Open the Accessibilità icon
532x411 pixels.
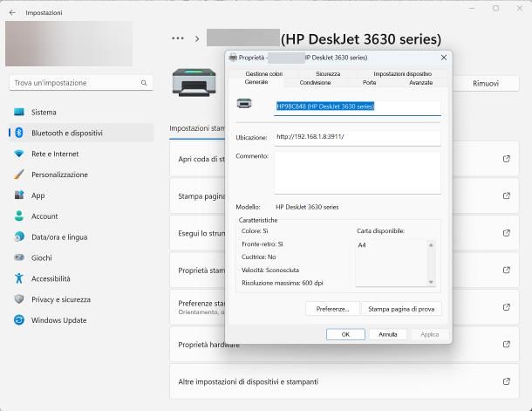[x=19, y=278]
